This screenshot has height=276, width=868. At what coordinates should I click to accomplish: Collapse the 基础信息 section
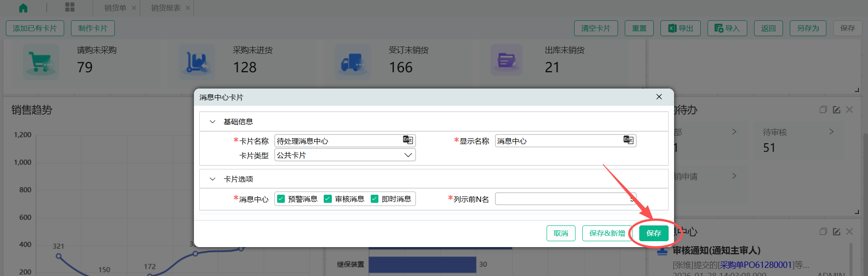(212, 122)
